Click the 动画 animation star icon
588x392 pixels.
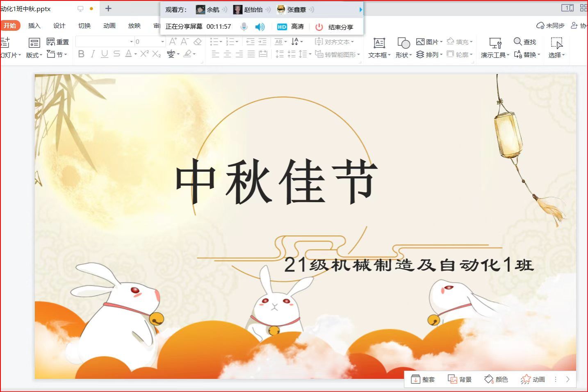click(525, 379)
